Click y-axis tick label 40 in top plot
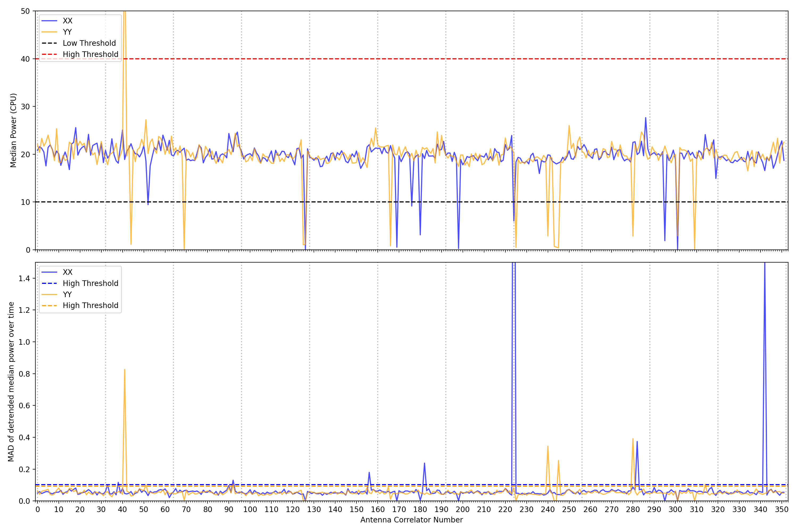 click(x=26, y=59)
